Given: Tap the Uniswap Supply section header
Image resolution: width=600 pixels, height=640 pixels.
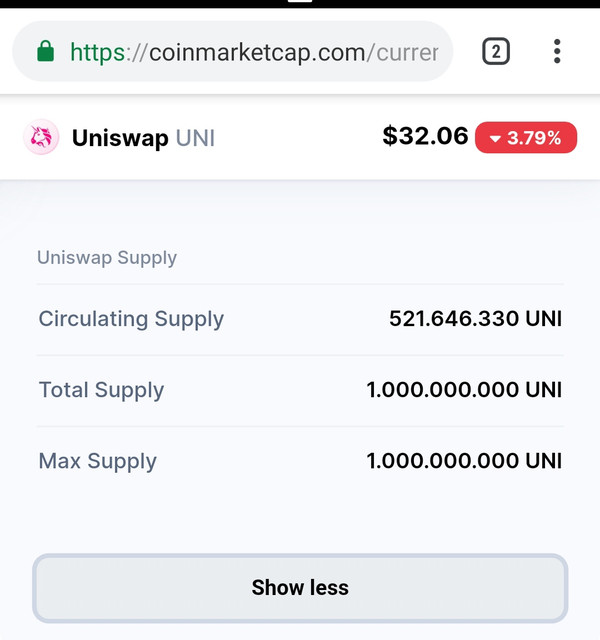Looking at the screenshot, I should pyautogui.click(x=107, y=258).
